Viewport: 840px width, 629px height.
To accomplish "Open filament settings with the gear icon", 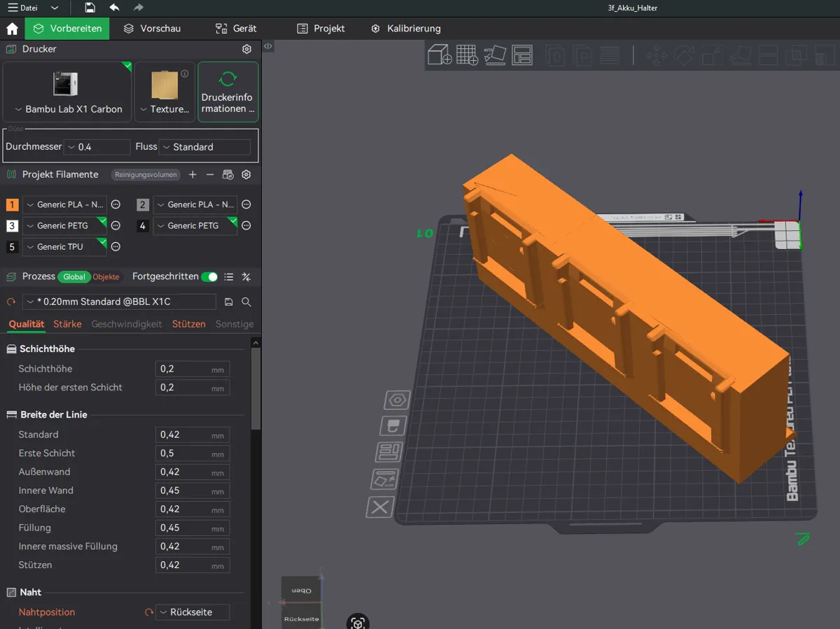I will pyautogui.click(x=246, y=174).
